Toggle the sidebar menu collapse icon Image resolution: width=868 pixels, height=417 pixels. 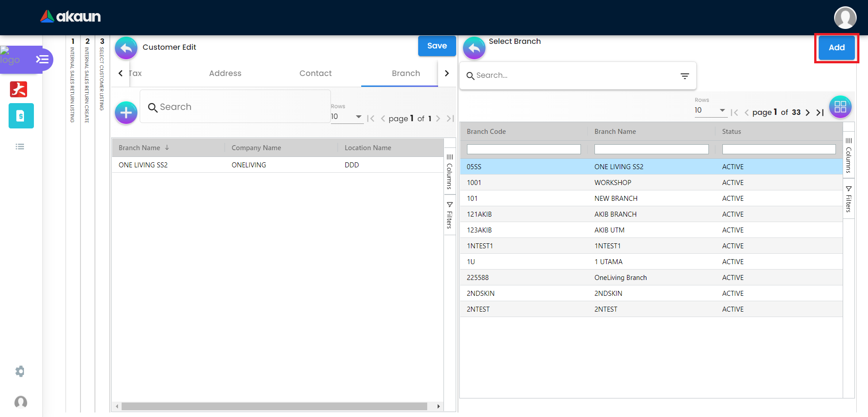click(x=42, y=59)
